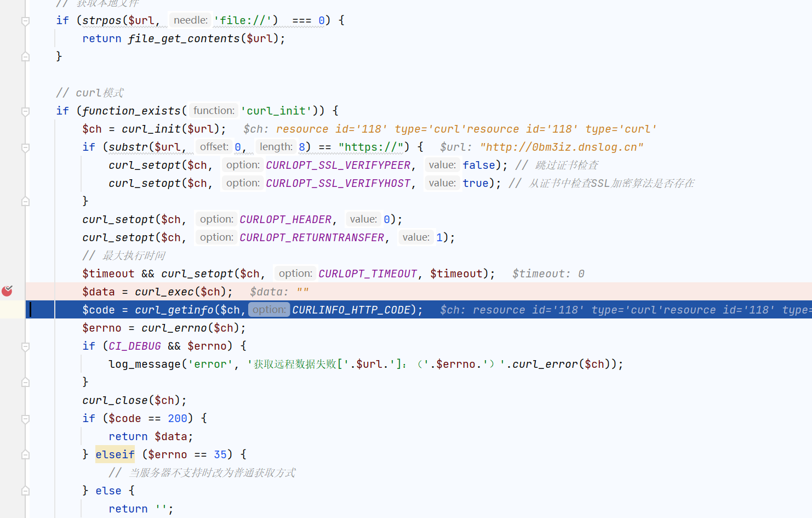Click the curl_exec($ch) call
This screenshot has height=518, width=812.
pyautogui.click(x=180, y=292)
